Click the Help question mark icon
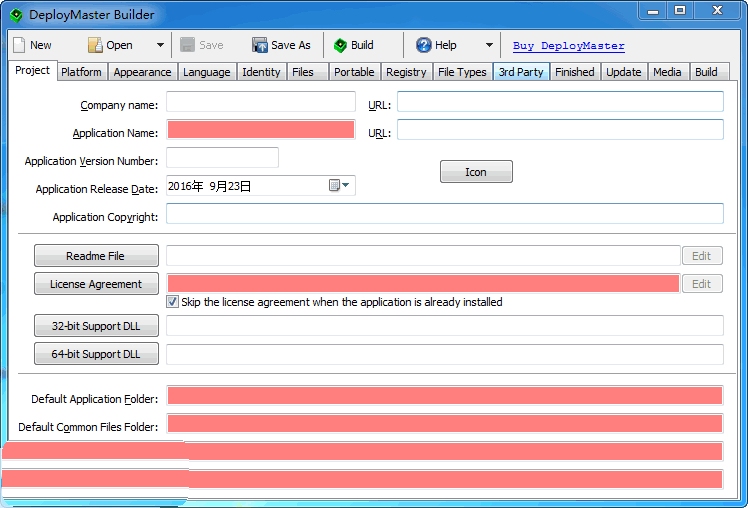Viewport: 748px width, 508px height. point(423,45)
